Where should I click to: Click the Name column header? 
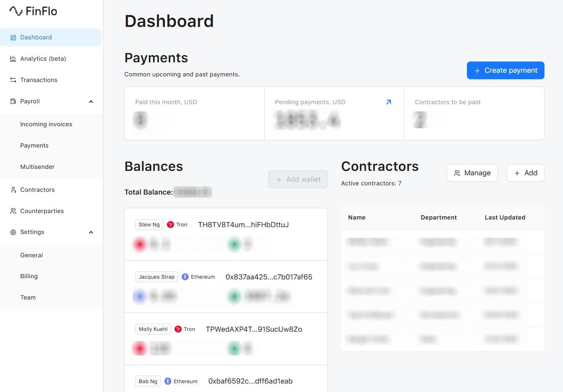[x=357, y=218]
